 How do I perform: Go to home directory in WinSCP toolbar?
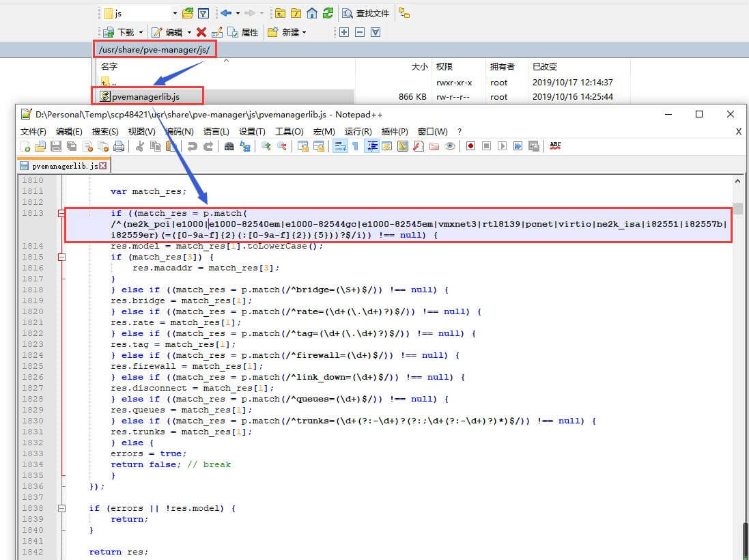(312, 13)
